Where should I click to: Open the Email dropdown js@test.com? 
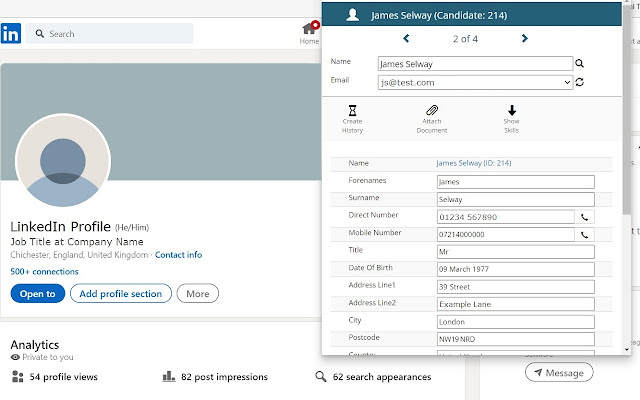point(475,82)
